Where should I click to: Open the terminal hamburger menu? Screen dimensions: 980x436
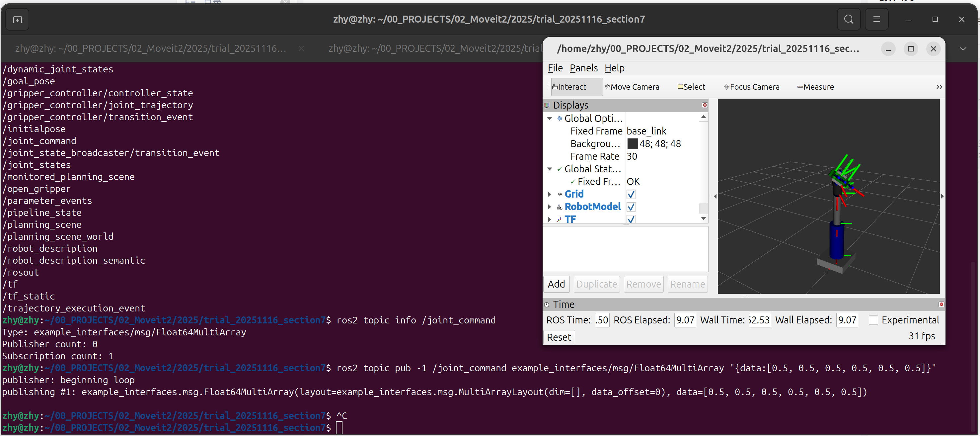coord(876,19)
